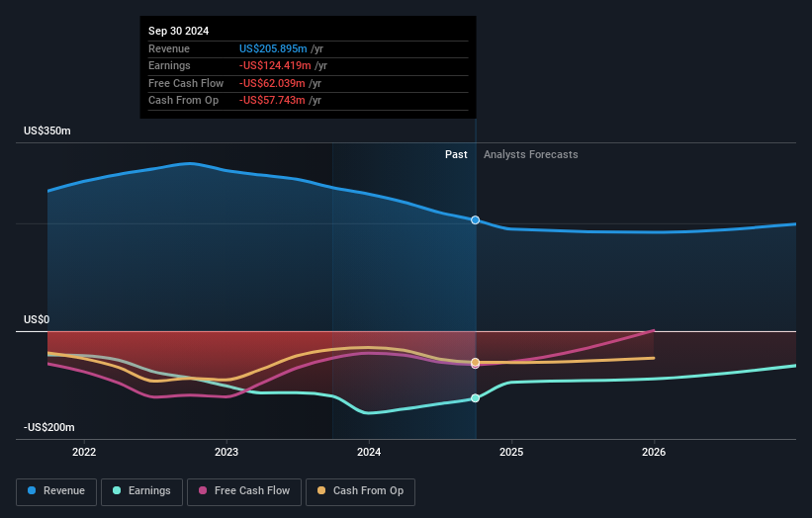Image resolution: width=812 pixels, height=518 pixels.
Task: Select the 2022 x-axis label
Action: coord(84,452)
